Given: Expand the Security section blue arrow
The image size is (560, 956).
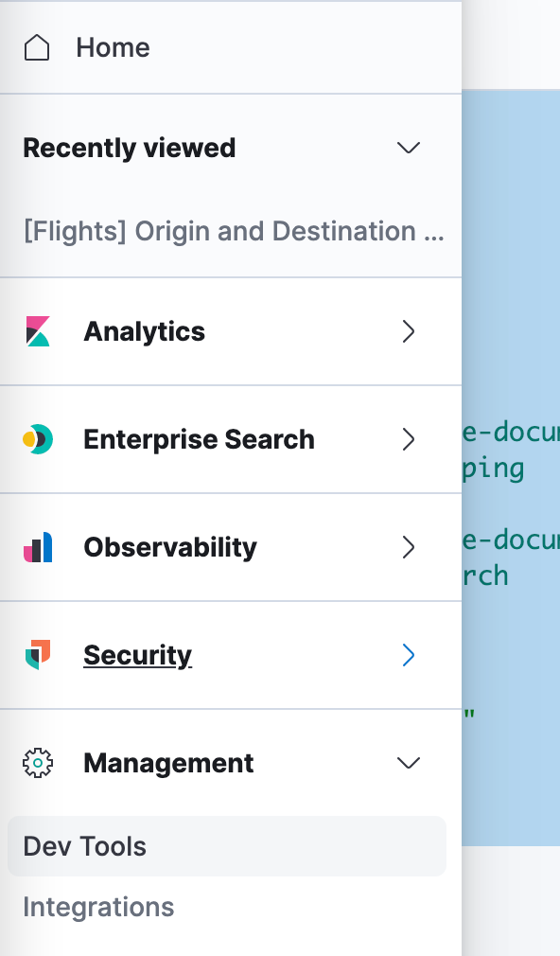Looking at the screenshot, I should [x=409, y=655].
